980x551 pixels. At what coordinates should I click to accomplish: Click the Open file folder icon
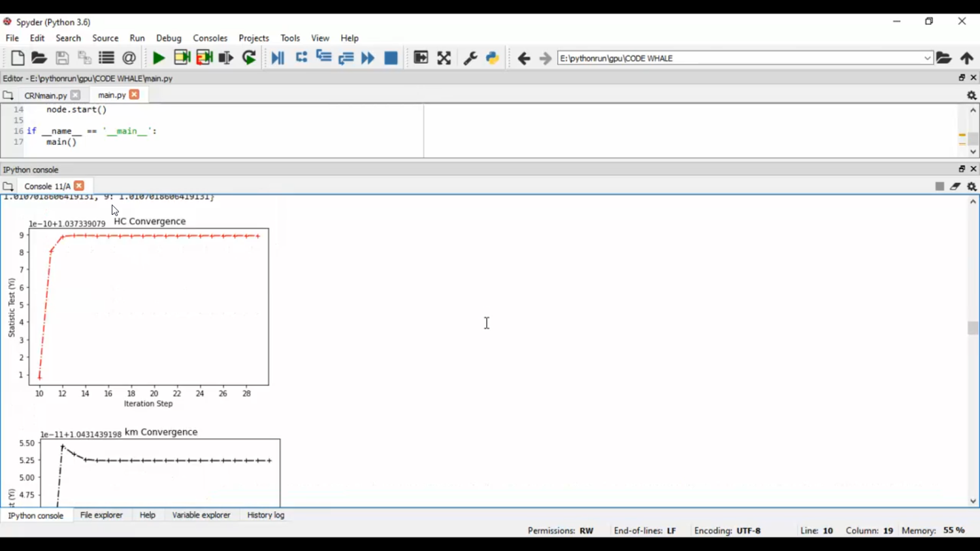click(39, 58)
